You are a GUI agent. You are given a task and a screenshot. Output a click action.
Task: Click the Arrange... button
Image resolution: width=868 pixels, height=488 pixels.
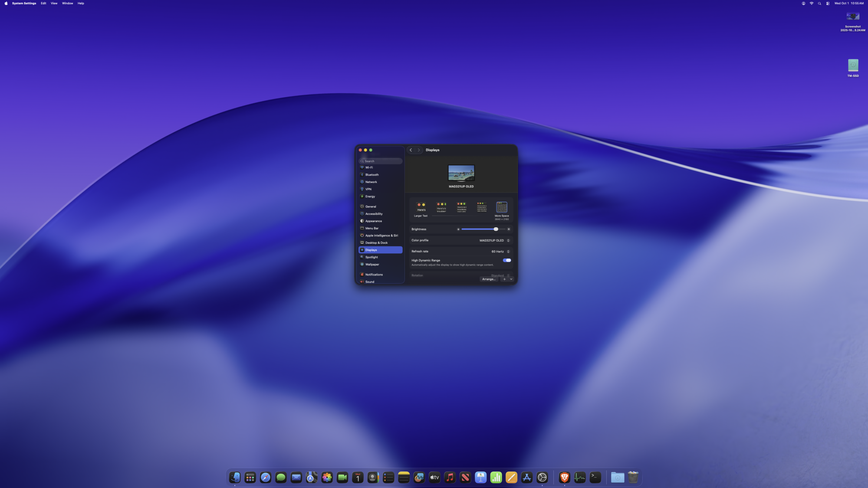[x=488, y=279]
